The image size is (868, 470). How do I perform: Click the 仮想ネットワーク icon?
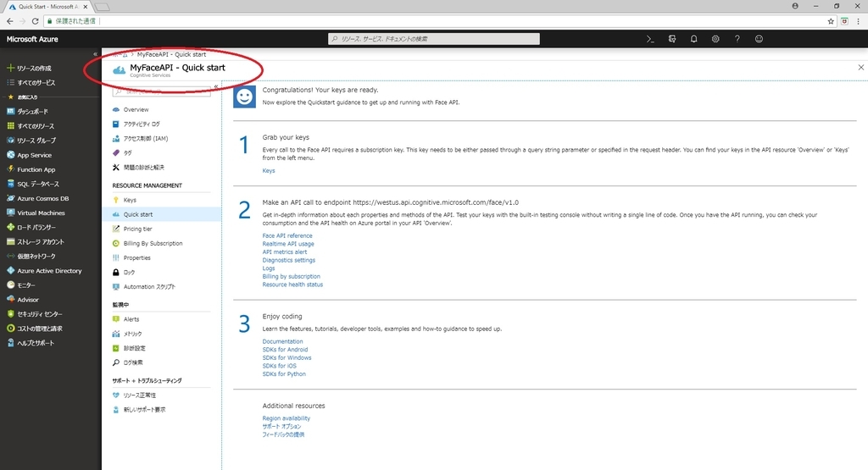click(10, 256)
